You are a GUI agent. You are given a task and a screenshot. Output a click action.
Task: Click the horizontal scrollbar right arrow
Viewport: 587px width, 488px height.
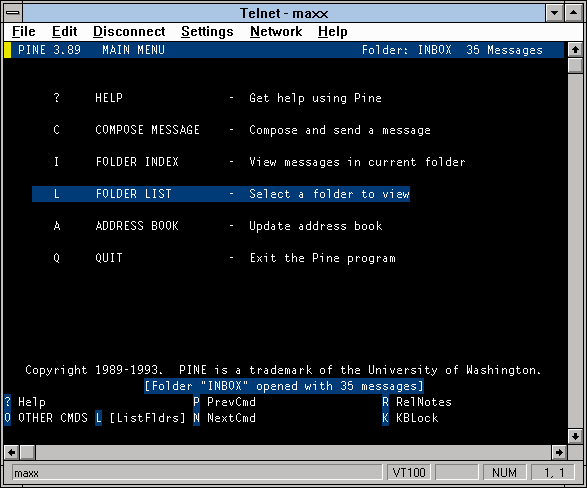(x=559, y=452)
